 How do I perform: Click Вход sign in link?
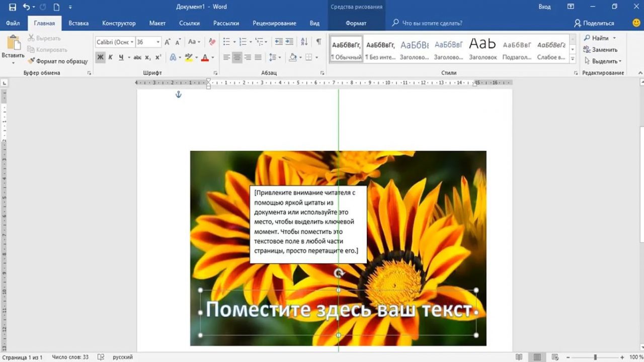coord(544,7)
